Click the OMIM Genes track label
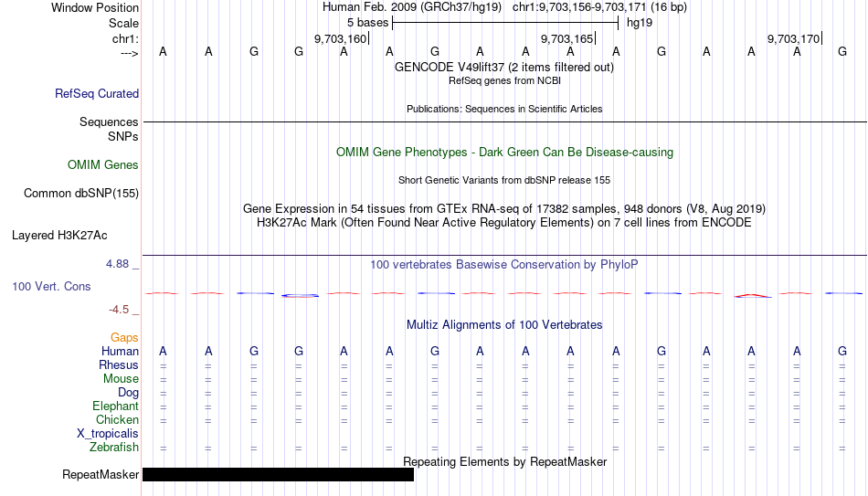This screenshot has width=868, height=496. [102, 165]
